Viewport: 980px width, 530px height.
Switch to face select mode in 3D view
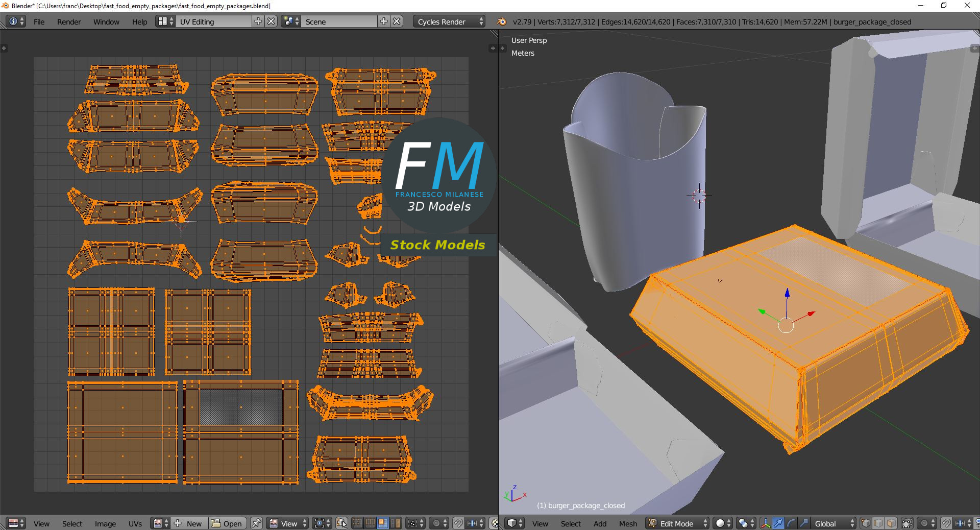click(891, 523)
